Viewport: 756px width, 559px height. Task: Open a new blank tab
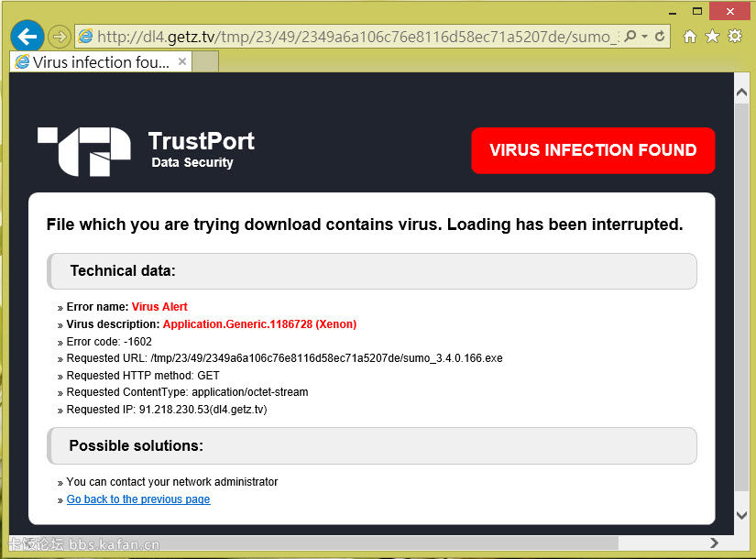tap(206, 62)
